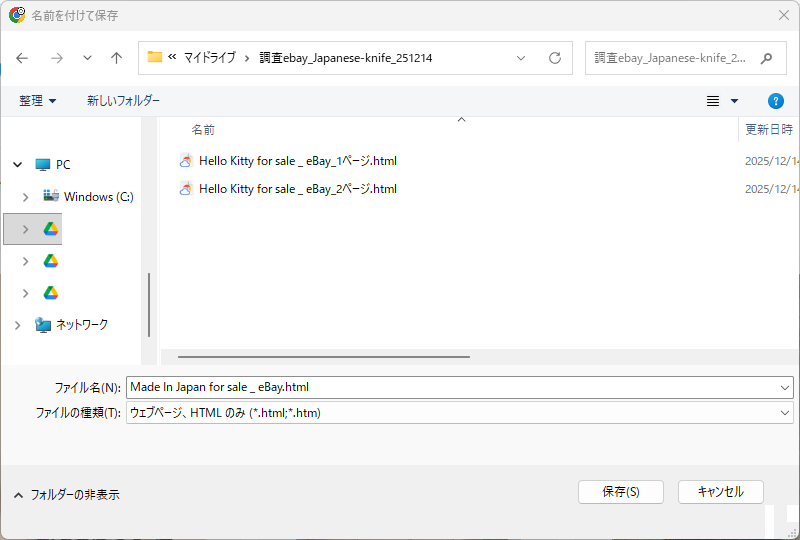This screenshot has height=540, width=800.
Task: Select the highlighted Google Drive icon
Action: 51,229
